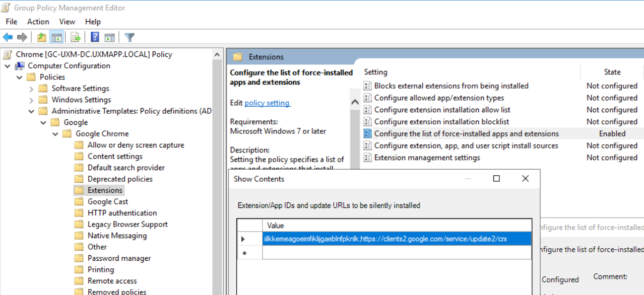The image size is (644, 295).
Task: Collapse the Google Chrome tree node
Action: click(x=55, y=134)
